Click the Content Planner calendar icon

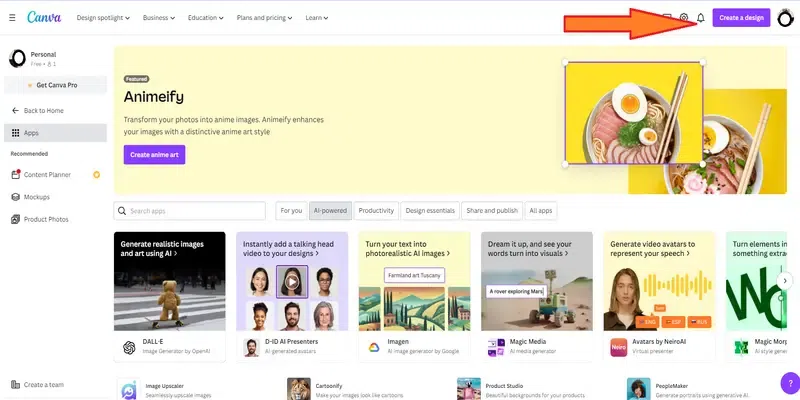[15, 174]
